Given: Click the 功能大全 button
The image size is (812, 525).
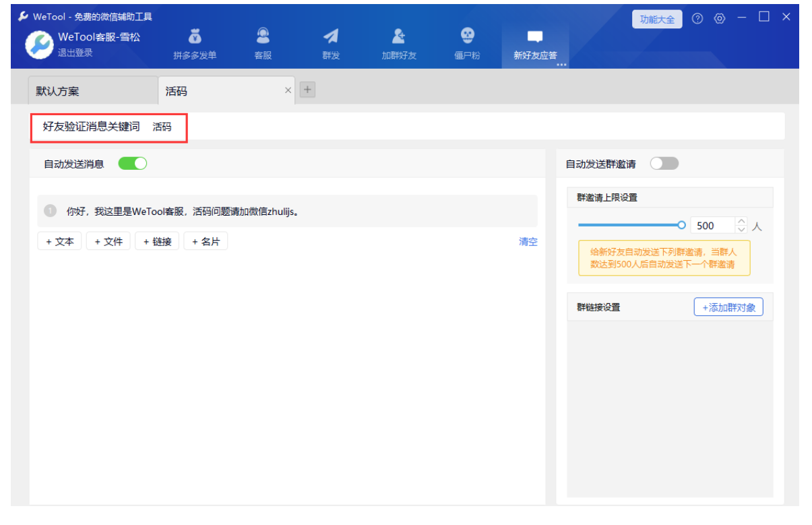Looking at the screenshot, I should click(x=657, y=20).
